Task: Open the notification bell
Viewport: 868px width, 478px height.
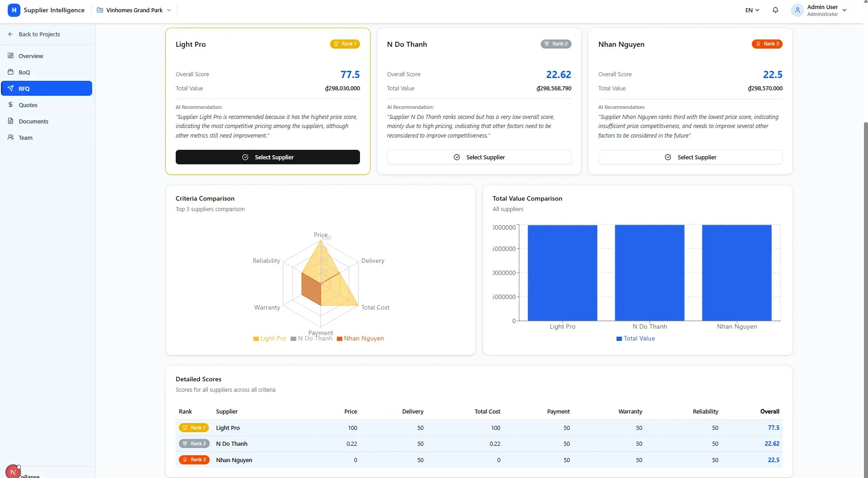Action: click(x=775, y=10)
